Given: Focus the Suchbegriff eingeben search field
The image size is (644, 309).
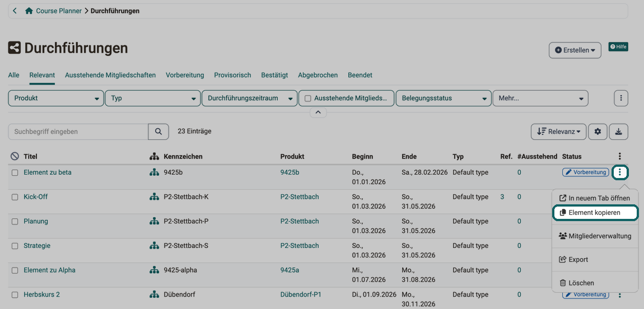Looking at the screenshot, I should click(x=78, y=132).
